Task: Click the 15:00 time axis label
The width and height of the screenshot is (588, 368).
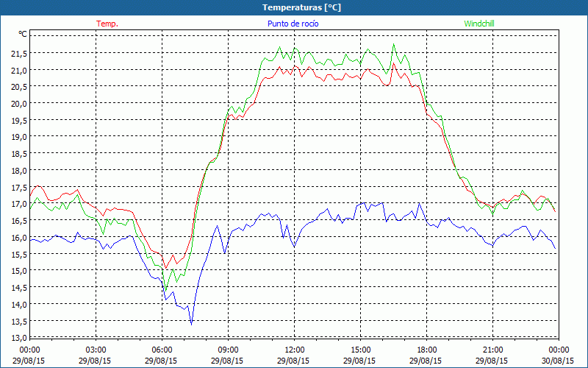Action: click(x=360, y=350)
